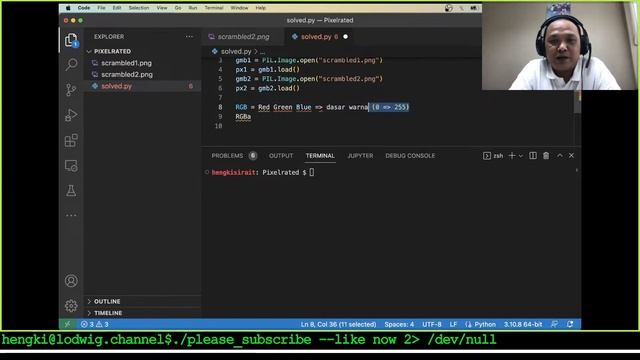This screenshot has height=360, width=640.
Task: Switch to the PROBLEMS panel tab
Action: pyautogui.click(x=234, y=156)
